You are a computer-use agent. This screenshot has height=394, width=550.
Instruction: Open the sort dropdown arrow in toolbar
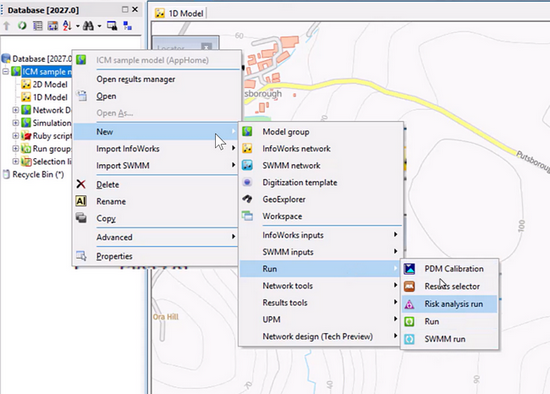tap(78, 26)
